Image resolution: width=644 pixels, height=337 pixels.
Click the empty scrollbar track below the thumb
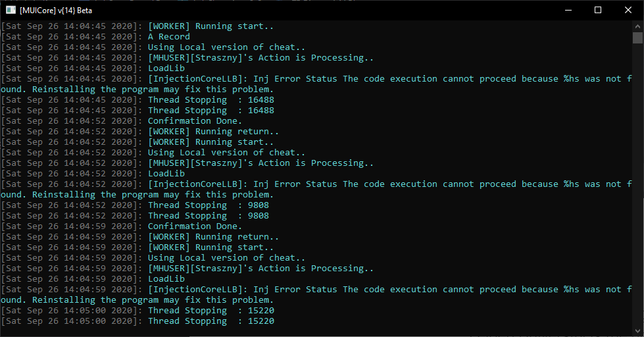pos(638,185)
